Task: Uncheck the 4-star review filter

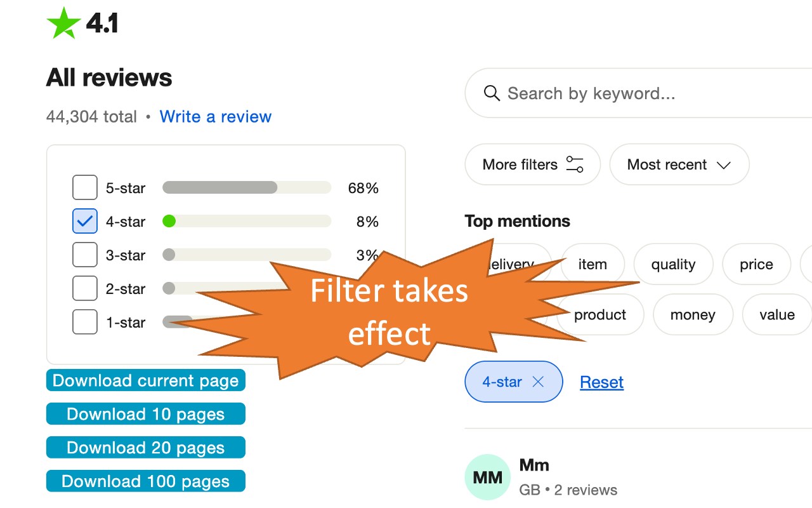Action: [84, 221]
